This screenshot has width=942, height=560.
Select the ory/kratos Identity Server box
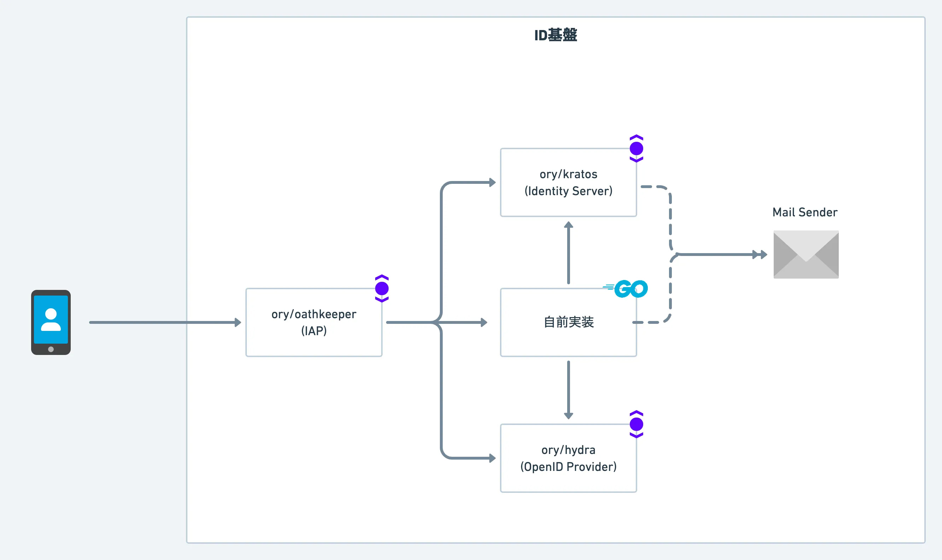point(568,182)
